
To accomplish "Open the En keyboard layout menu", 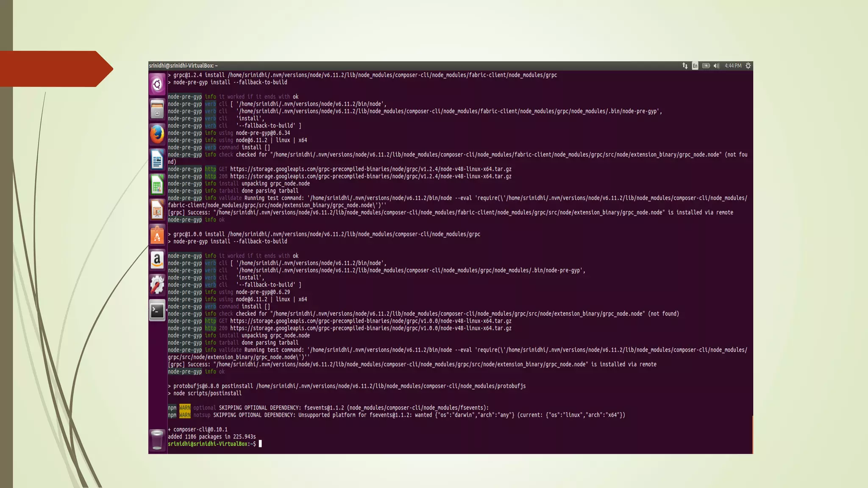I will coord(695,66).
